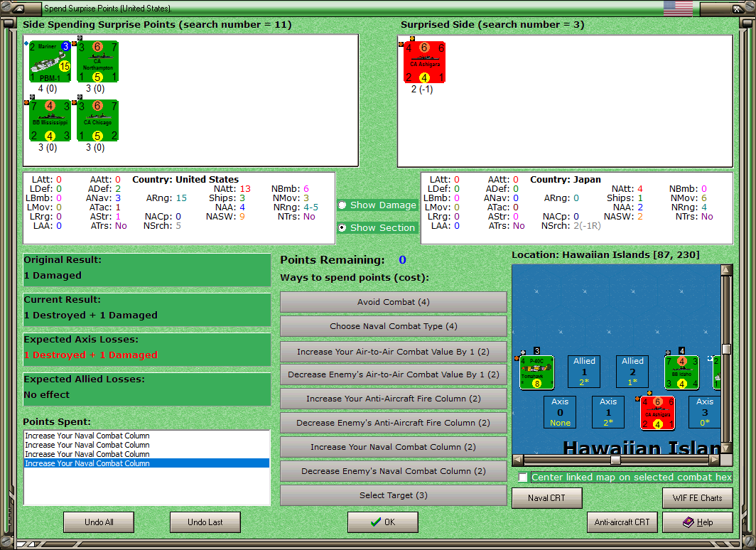This screenshot has width=756, height=550.
Task: Open the WIF FE Charts
Action: (x=698, y=498)
